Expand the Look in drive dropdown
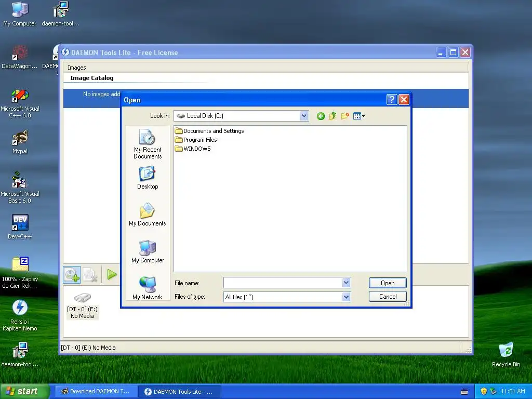The height and width of the screenshot is (399, 532). pyautogui.click(x=304, y=116)
